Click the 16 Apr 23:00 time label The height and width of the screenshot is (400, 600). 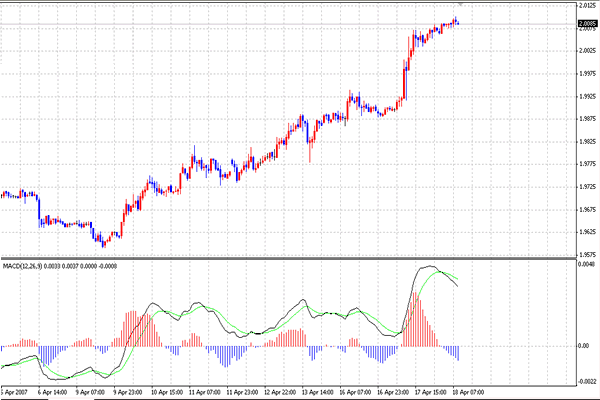click(393, 392)
